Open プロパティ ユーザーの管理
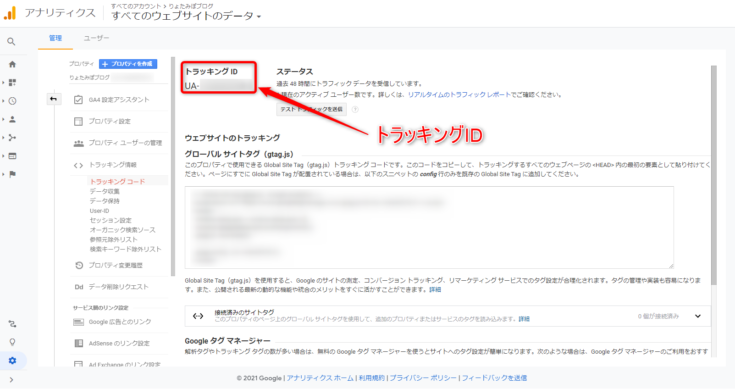 click(125, 143)
